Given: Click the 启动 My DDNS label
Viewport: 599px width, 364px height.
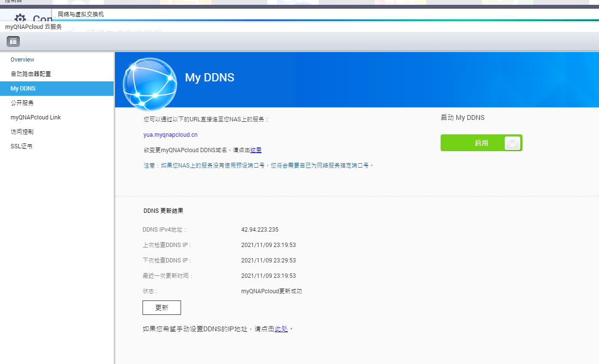Looking at the screenshot, I should point(463,117).
